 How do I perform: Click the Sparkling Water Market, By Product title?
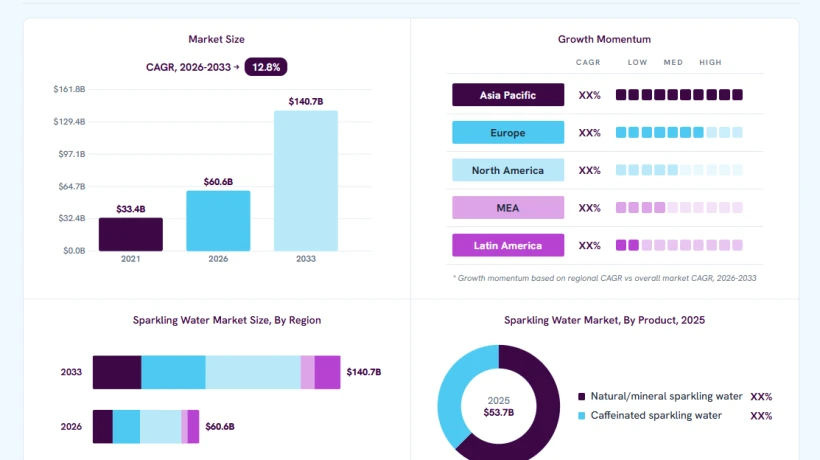(x=604, y=320)
